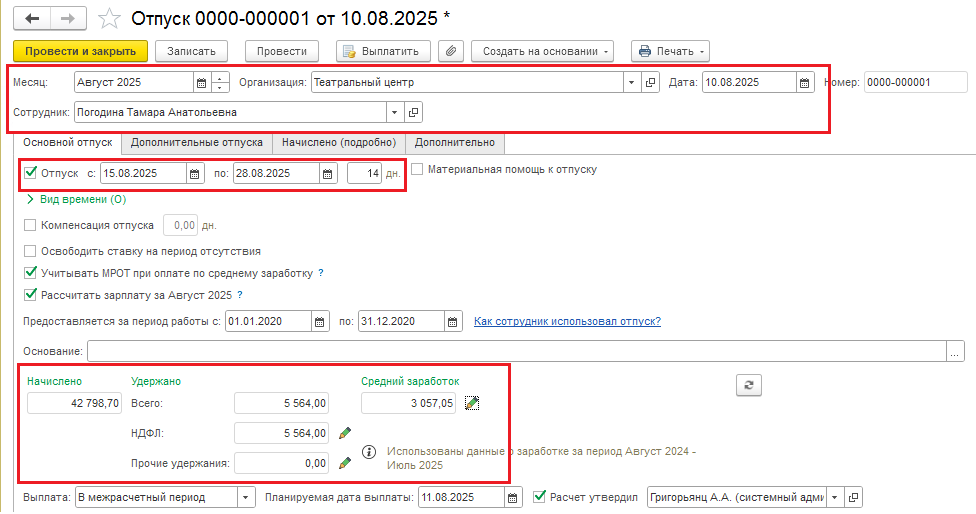Add document to favorites with star icon
The height and width of the screenshot is (514, 976).
(110, 19)
